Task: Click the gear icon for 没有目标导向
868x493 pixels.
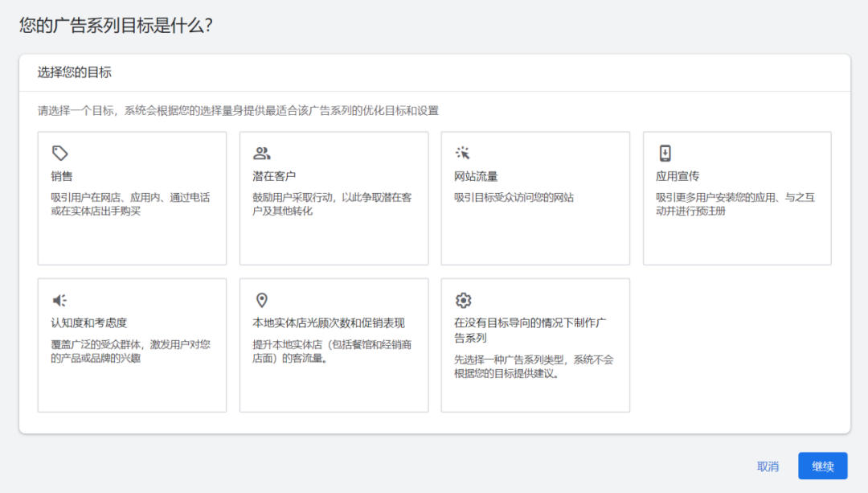Action: coord(464,300)
